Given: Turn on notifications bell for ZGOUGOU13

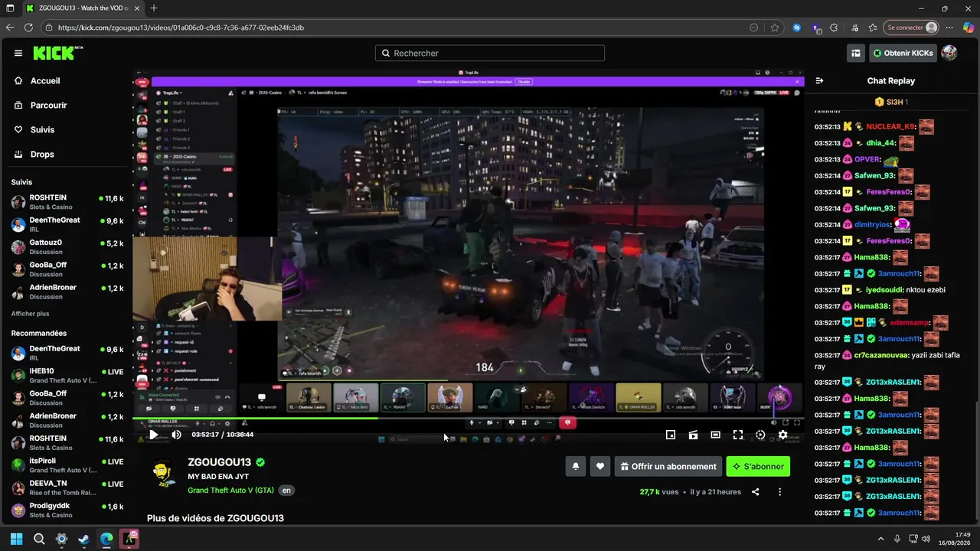Looking at the screenshot, I should pyautogui.click(x=576, y=466).
